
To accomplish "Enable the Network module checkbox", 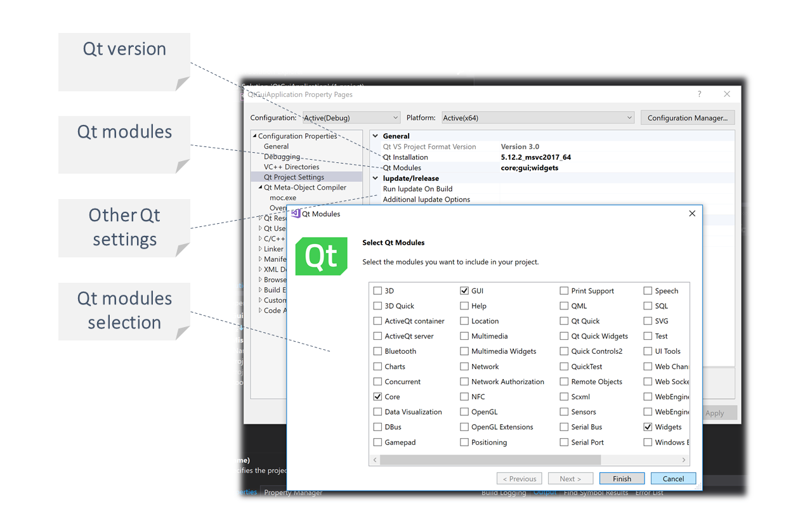I will tap(464, 366).
